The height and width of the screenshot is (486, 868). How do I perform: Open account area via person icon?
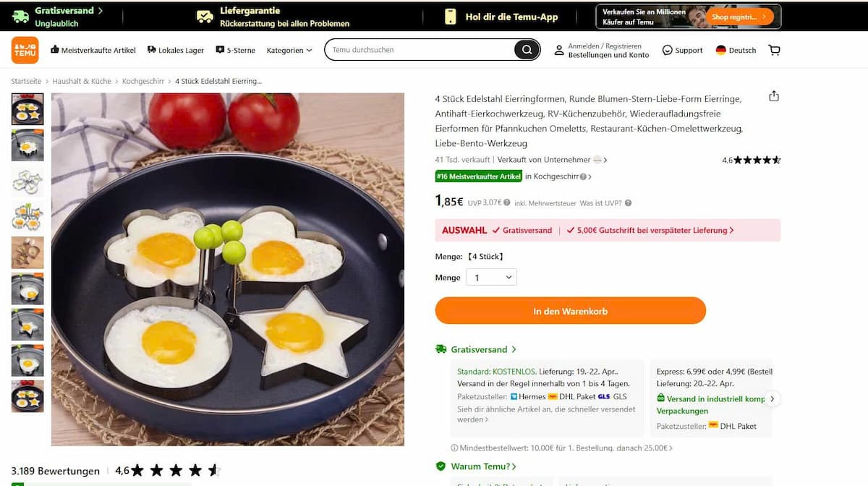(559, 49)
